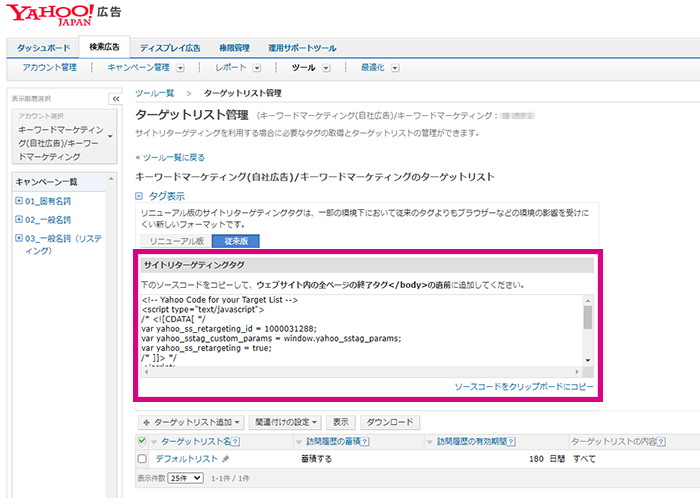Viewport: 700px width, 498px height.
Task: Open the レポート dropdown arrow
Action: (257, 68)
